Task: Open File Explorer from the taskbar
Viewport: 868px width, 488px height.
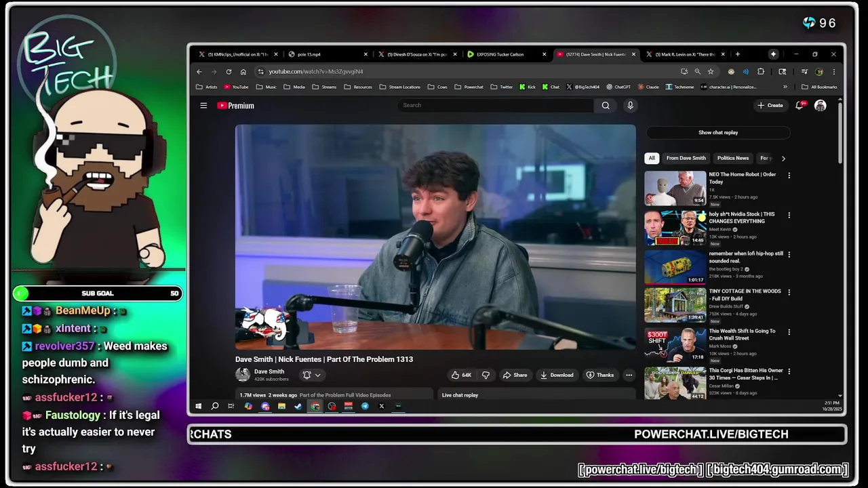Action: click(x=281, y=406)
